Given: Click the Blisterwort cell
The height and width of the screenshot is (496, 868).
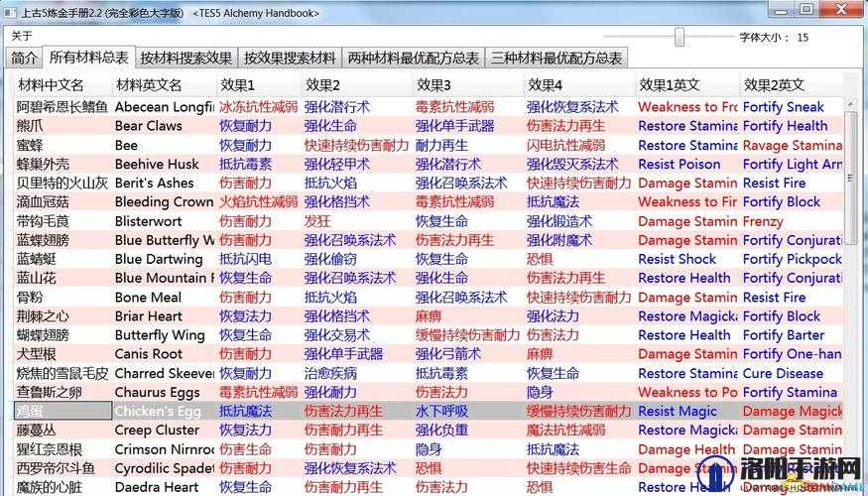Looking at the screenshot, I should [x=149, y=221].
